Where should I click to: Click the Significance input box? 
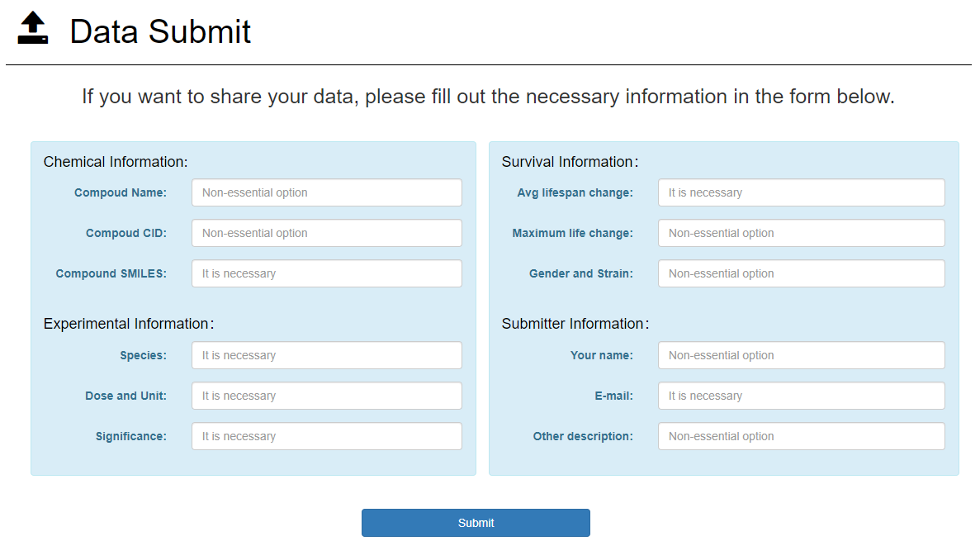pos(326,436)
